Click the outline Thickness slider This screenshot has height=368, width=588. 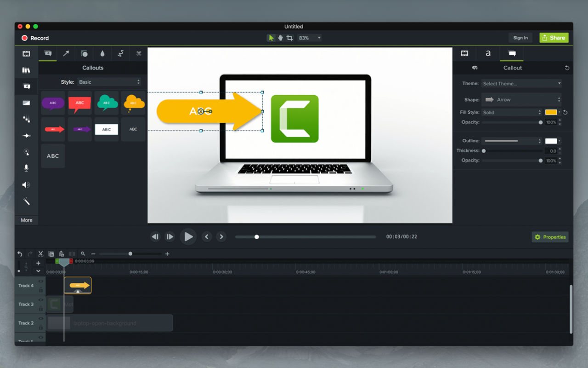pos(511,151)
